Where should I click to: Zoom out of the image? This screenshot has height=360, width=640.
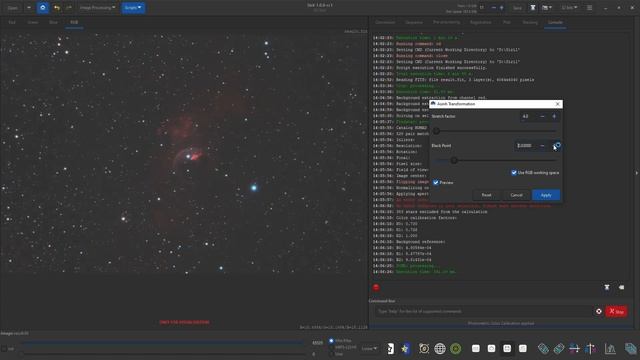pos(476,349)
